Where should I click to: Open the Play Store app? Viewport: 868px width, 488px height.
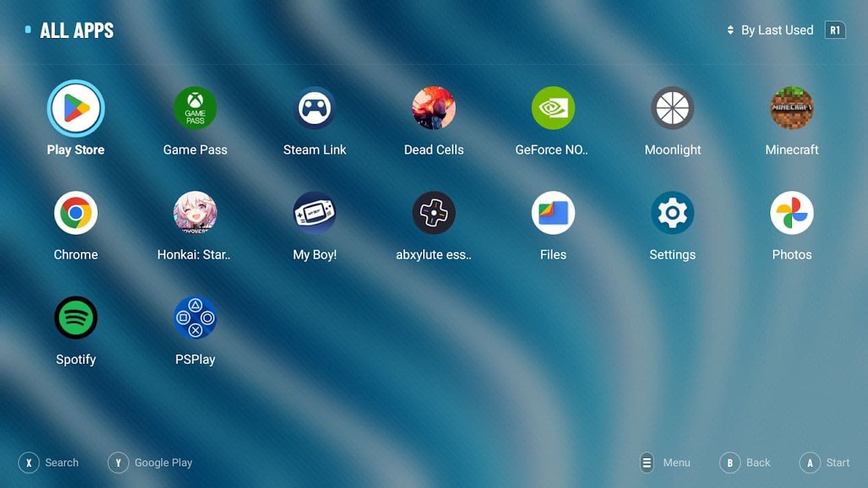(75, 109)
